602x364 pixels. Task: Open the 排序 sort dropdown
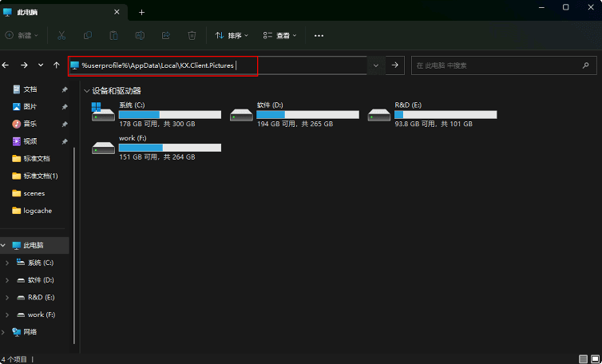coord(232,35)
